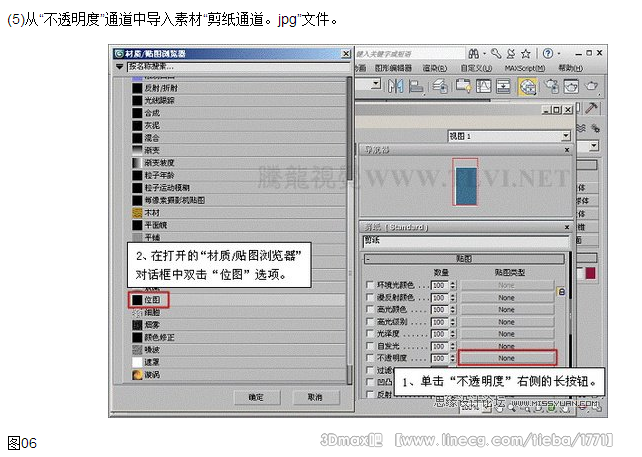Click the Space Warps waves icon
Image resolution: width=642 pixels, height=457 pixels.
(x=581, y=128)
